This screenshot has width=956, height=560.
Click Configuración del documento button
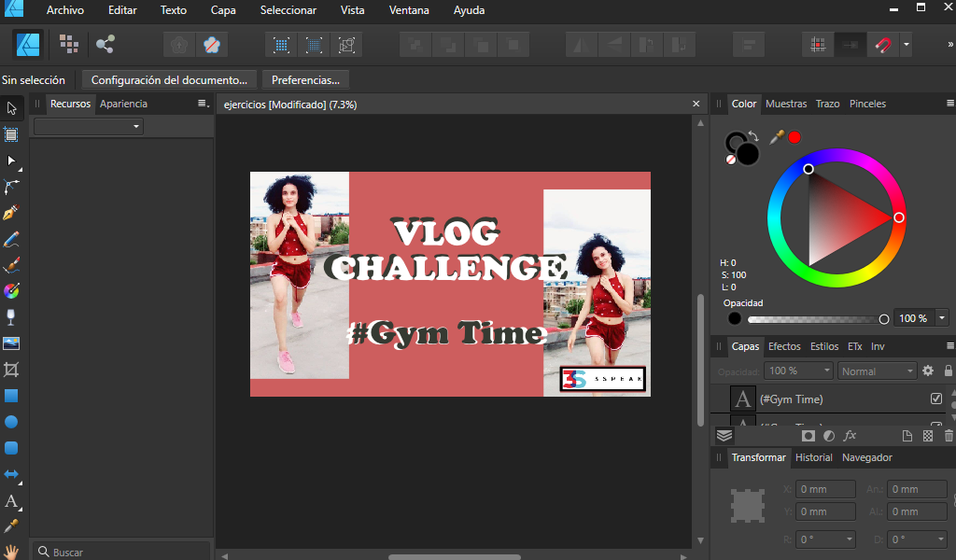(169, 80)
